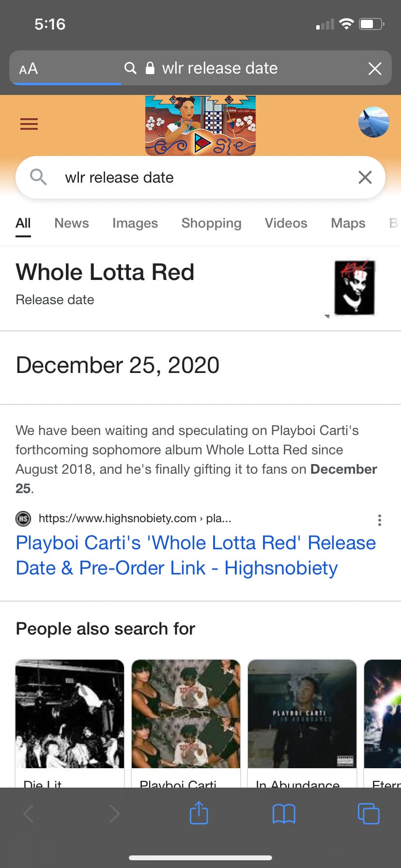The height and width of the screenshot is (868, 401).
Task: Switch to the Images results tab
Action: coord(135,223)
